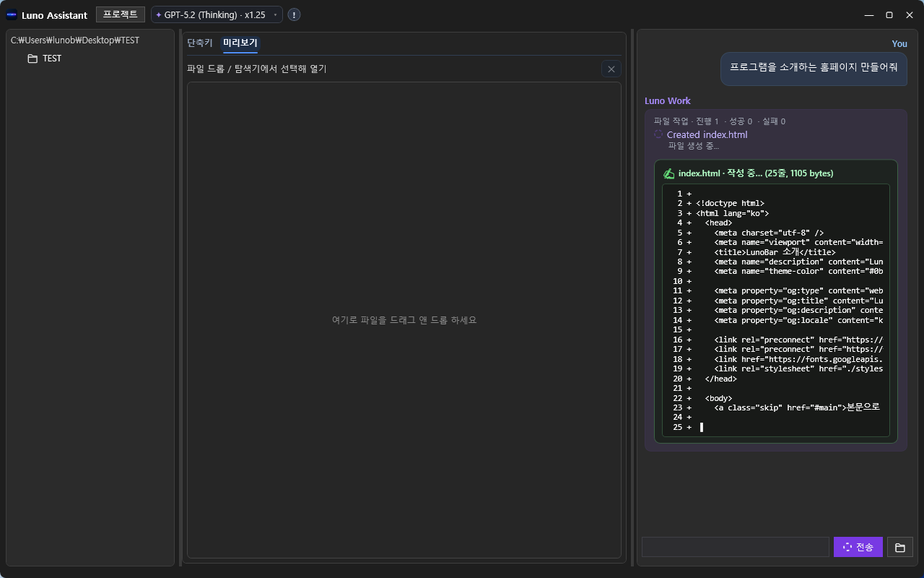Select the 미리보기 tab
Viewport: 924px width, 578px height.
240,43
